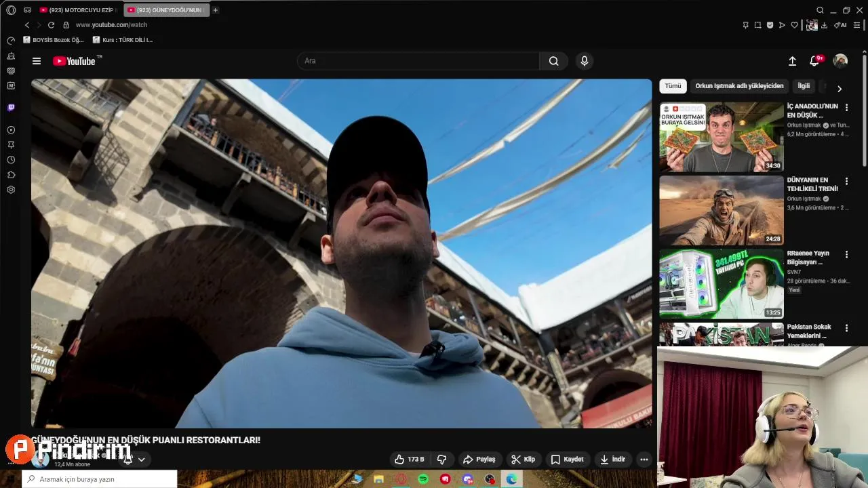Select the GÜNEYDOĞU'NUN browser tab
The height and width of the screenshot is (488, 868).
[x=167, y=10]
